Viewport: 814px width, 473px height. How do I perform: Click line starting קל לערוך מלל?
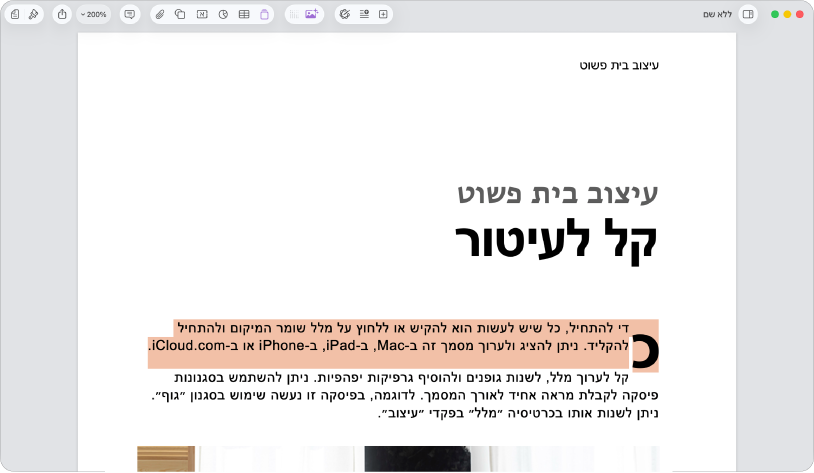pyautogui.click(x=401, y=377)
